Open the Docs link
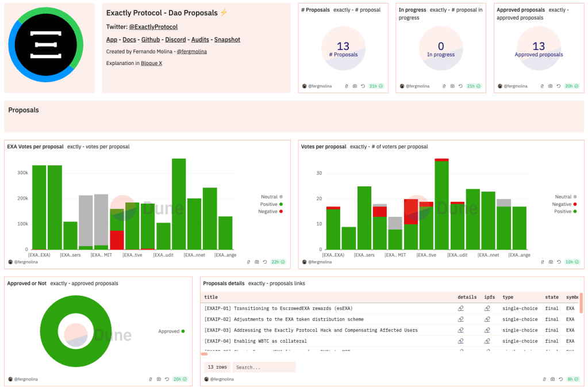This screenshot has width=588, height=390. 129,40
